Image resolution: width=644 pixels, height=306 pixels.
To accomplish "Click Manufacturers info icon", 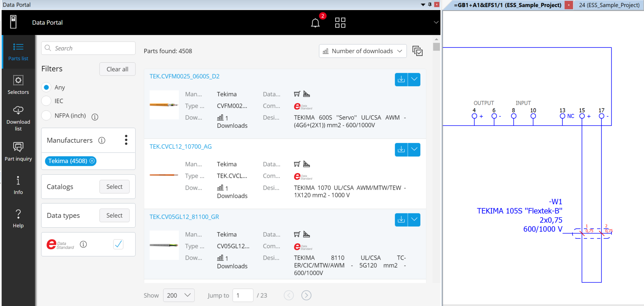I will tap(102, 140).
